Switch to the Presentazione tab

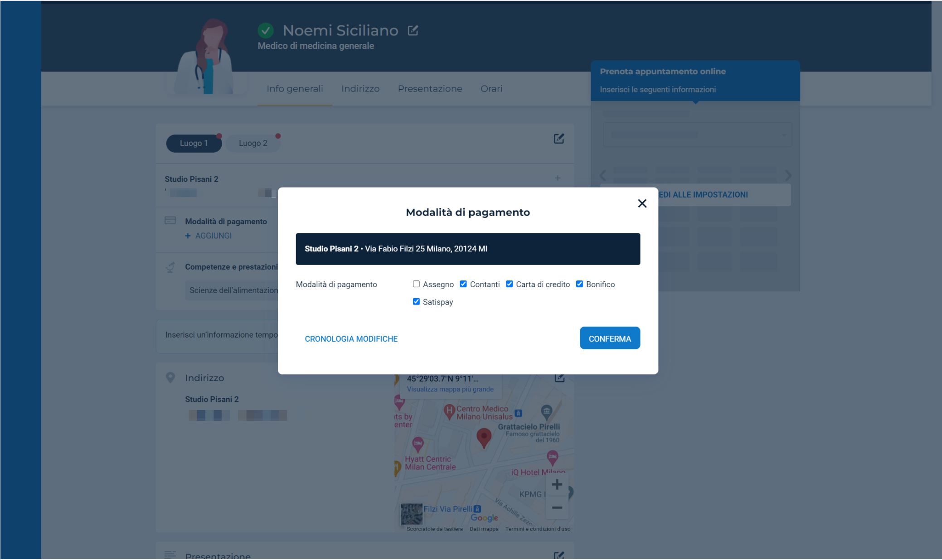(430, 89)
